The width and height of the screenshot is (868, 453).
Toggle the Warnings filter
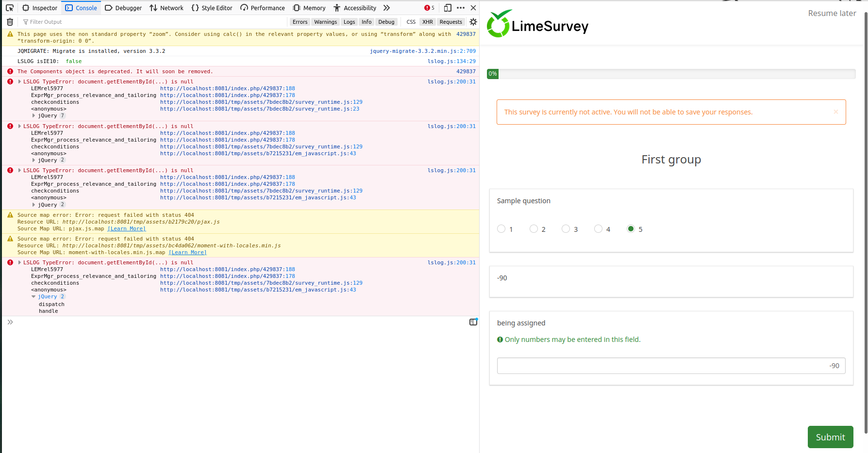click(x=325, y=22)
